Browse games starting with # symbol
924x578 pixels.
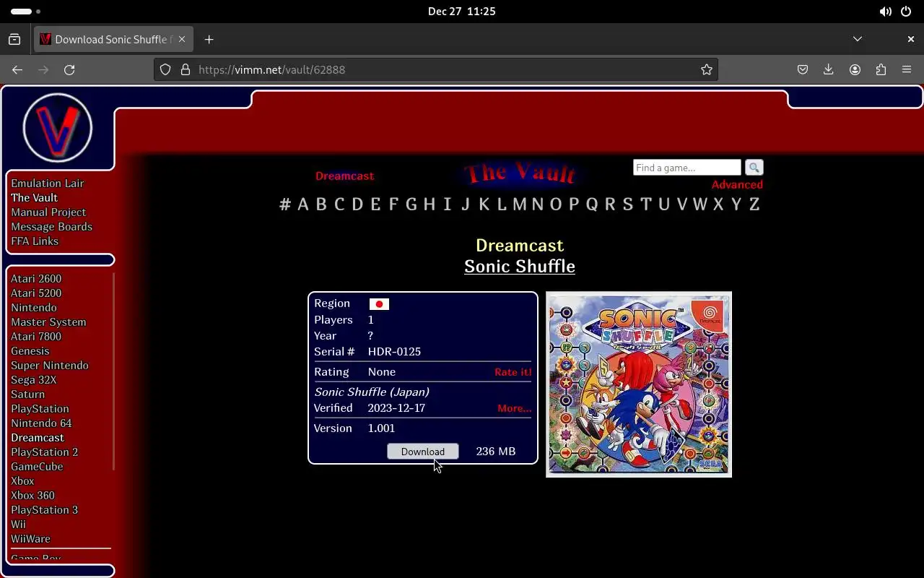pyautogui.click(x=285, y=204)
